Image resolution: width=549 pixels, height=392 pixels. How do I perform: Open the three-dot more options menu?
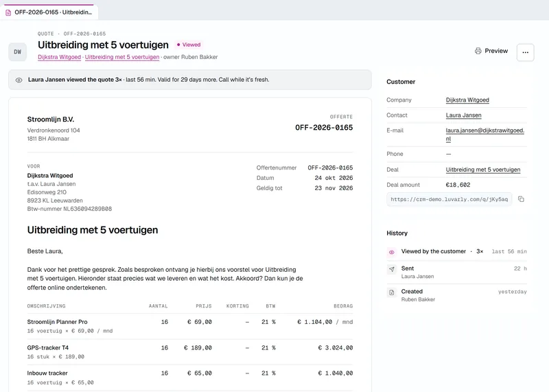pos(525,52)
